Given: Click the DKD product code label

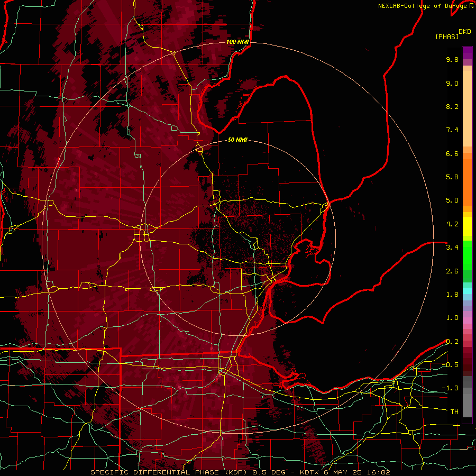Looking at the screenshot, I should coord(465,32).
